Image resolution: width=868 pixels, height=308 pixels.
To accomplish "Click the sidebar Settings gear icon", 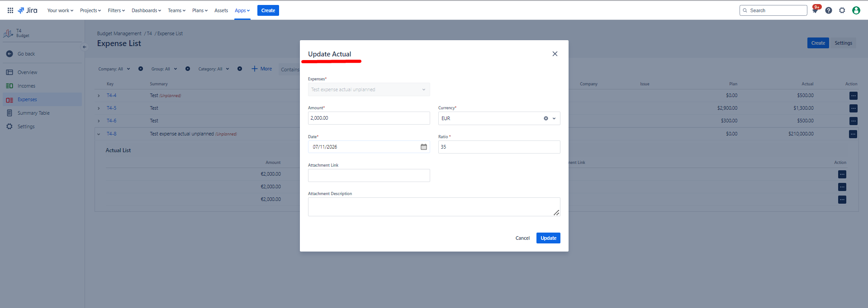I will click(x=9, y=126).
